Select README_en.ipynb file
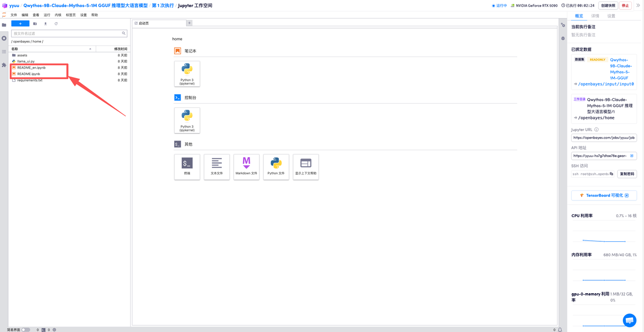This screenshot has width=644, height=332. [x=69, y=68]
